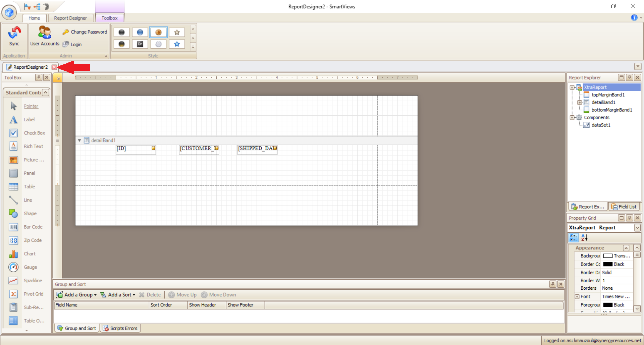644x345 pixels.
Task: Close the ReportDesigner2 document tab
Action: click(x=54, y=67)
